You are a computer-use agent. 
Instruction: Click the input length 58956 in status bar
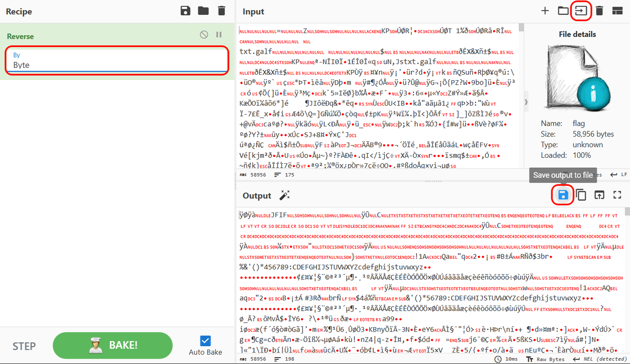coord(252,175)
